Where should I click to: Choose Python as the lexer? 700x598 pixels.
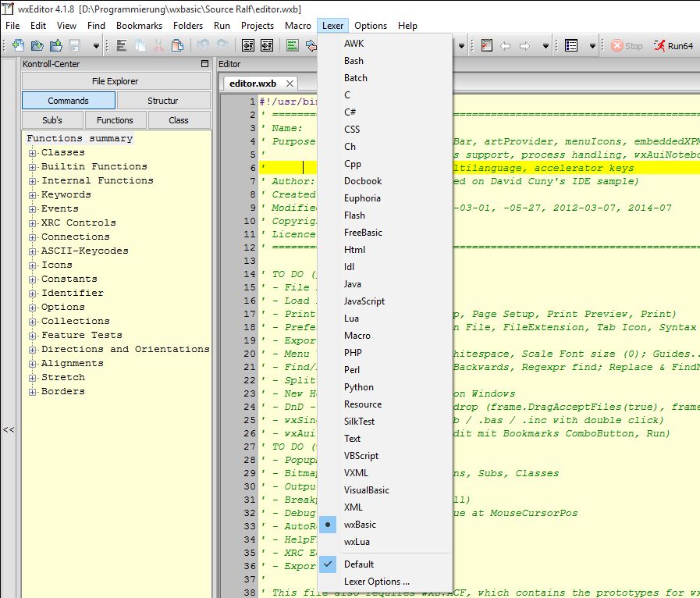point(359,387)
